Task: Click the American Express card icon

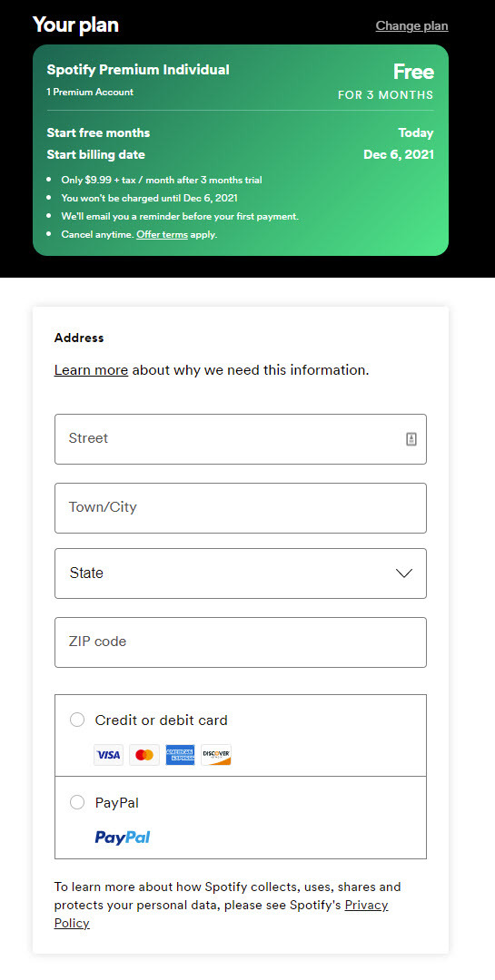Action: point(180,755)
